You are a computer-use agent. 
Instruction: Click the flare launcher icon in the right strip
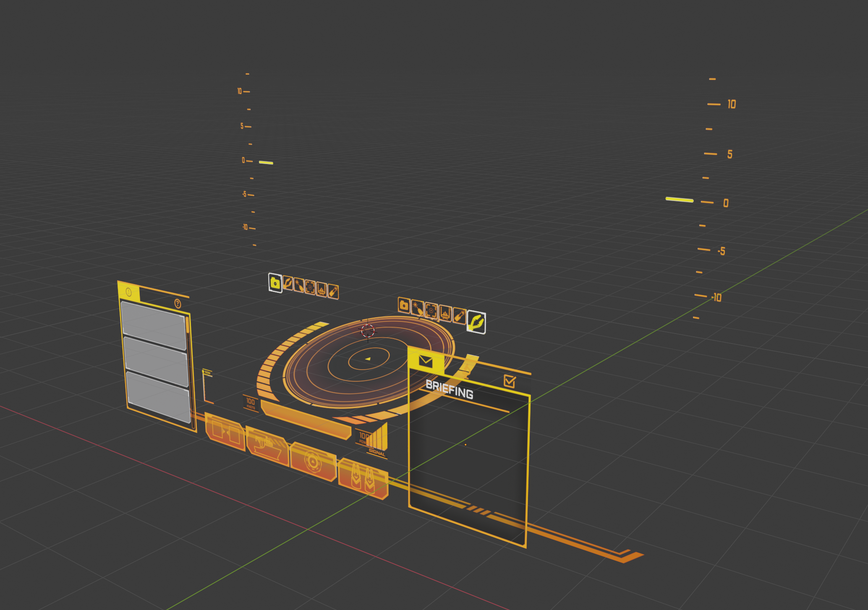click(417, 309)
